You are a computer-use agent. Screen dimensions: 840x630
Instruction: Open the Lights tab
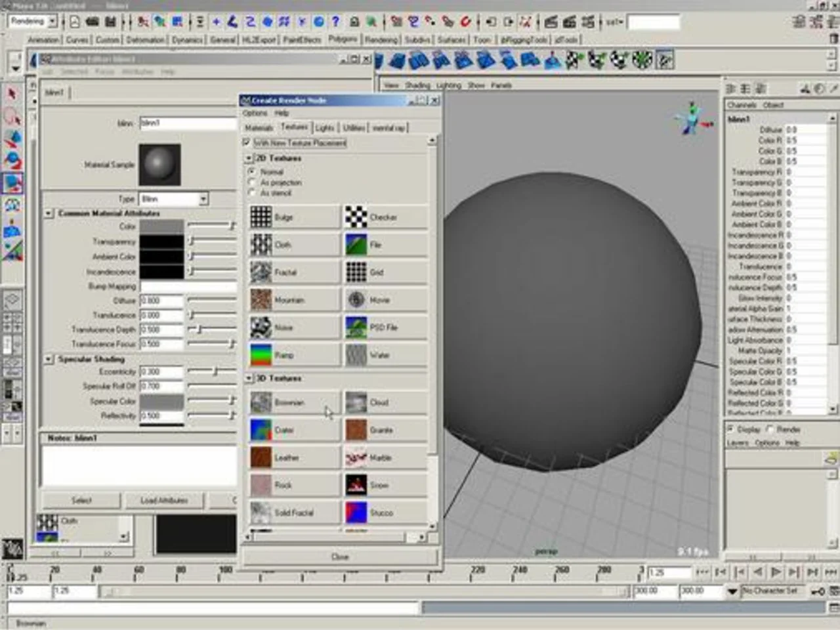point(324,128)
